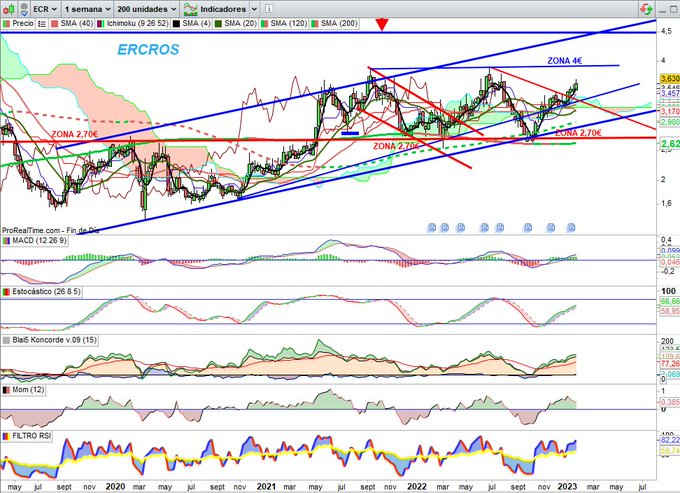Image resolution: width=680 pixels, height=493 pixels.
Task: Click the red-green sync arrows icon
Action: pyautogui.click(x=646, y=9)
